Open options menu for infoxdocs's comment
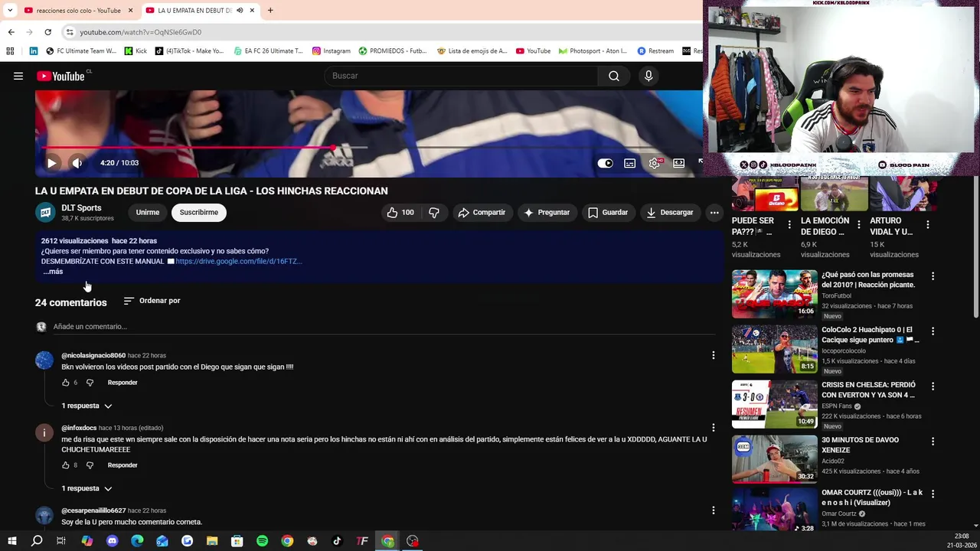 714,428
